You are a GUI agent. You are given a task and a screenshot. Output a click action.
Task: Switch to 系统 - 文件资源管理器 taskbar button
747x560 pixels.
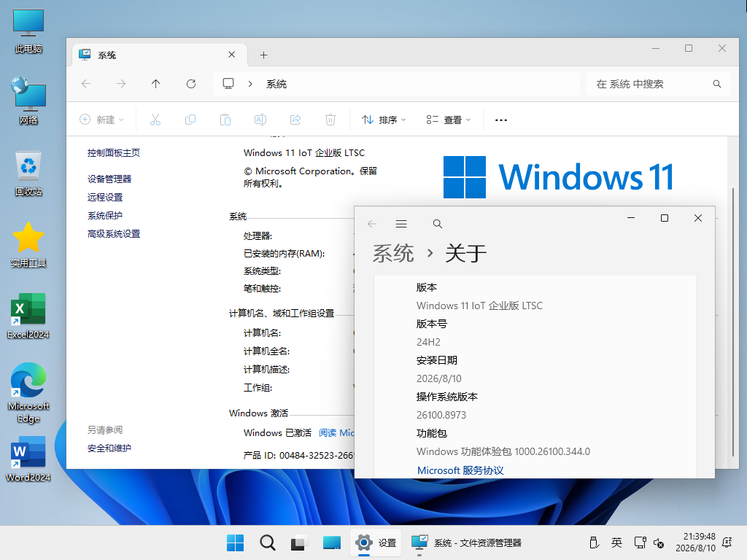coord(466,542)
